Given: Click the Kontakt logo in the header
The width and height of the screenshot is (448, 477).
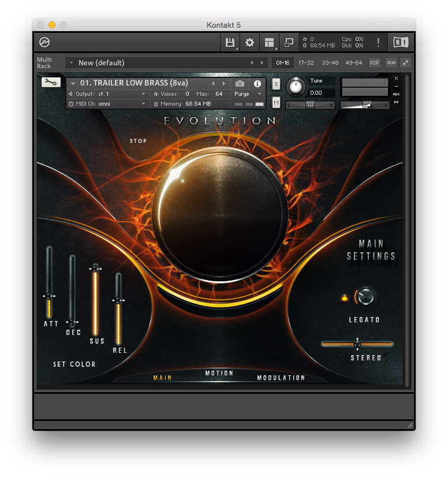Looking at the screenshot, I should click(44, 42).
